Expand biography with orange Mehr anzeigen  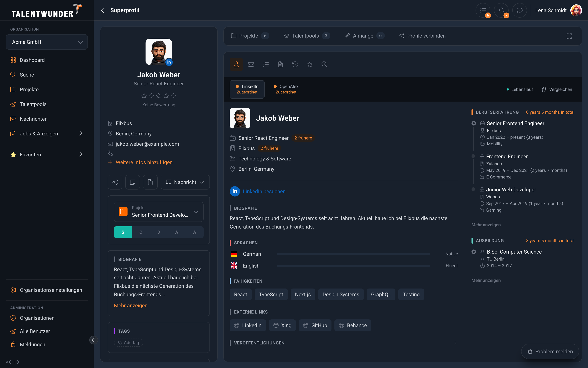131,305
